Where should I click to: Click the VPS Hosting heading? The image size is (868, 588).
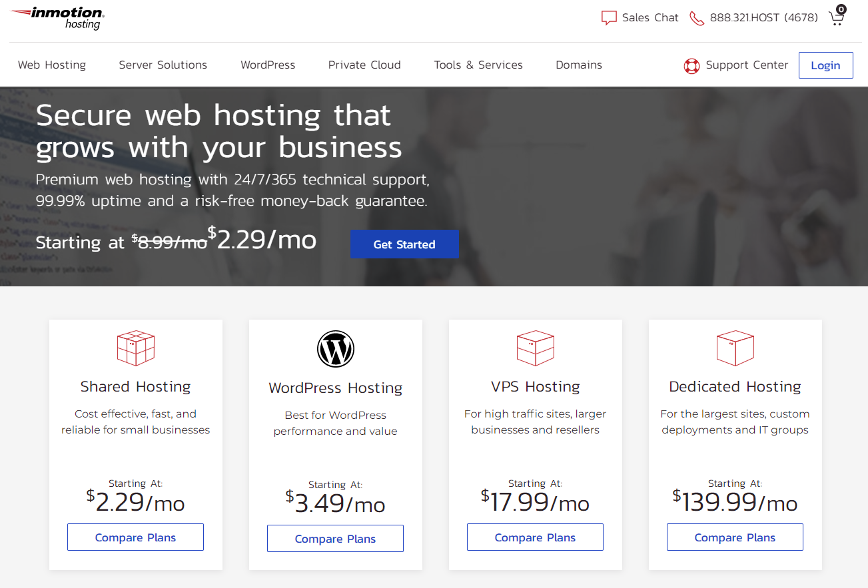pyautogui.click(x=536, y=387)
